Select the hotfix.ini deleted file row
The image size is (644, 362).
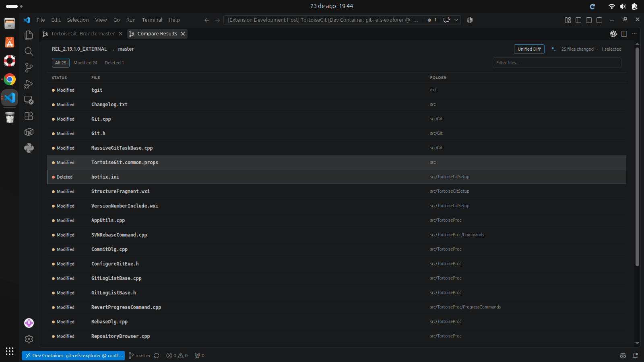(336, 177)
